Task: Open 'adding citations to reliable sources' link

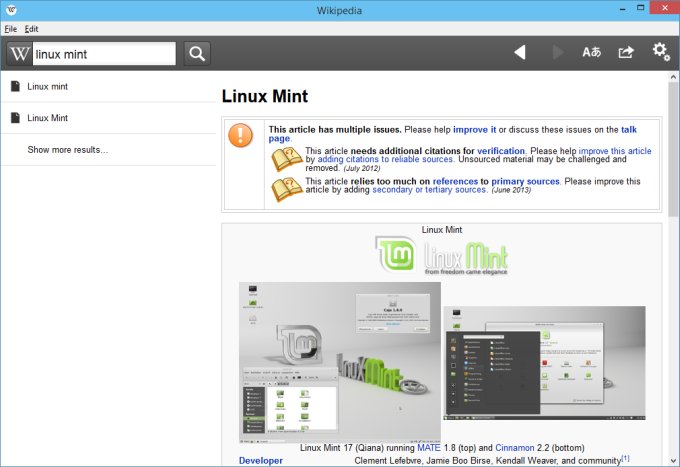Action: pyautogui.click(x=385, y=159)
